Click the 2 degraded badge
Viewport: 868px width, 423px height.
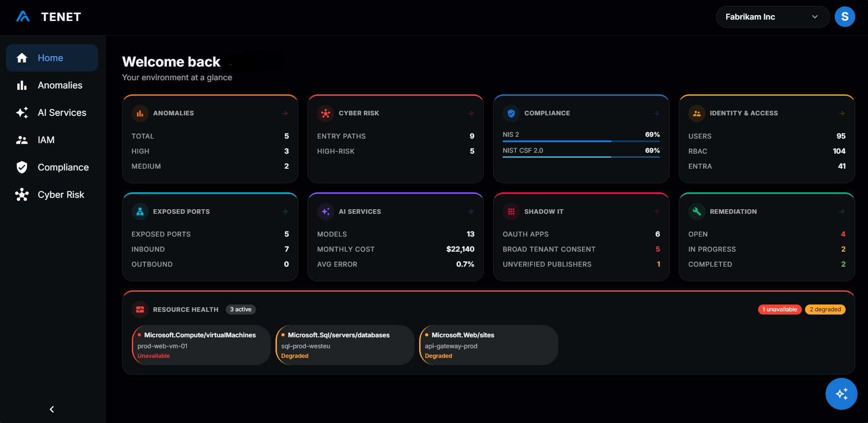tap(825, 310)
